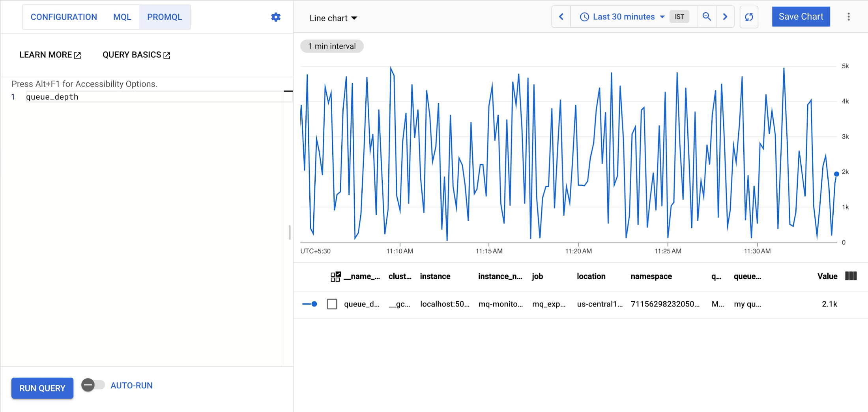Screen dimensions: 868x412
Task: Sort by the Value column header
Action: (x=827, y=277)
